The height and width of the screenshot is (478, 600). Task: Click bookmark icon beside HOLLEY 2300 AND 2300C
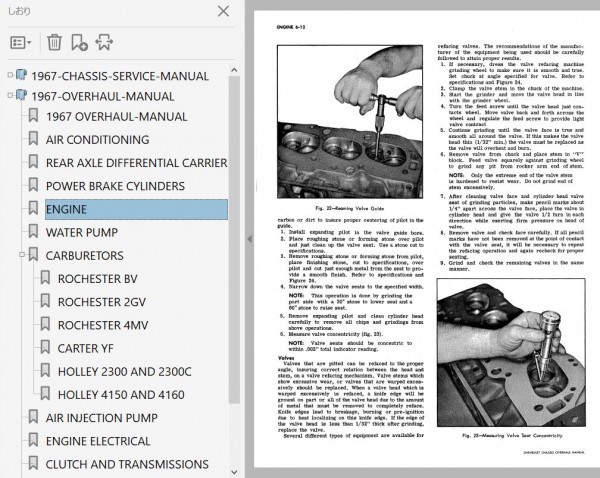click(45, 370)
